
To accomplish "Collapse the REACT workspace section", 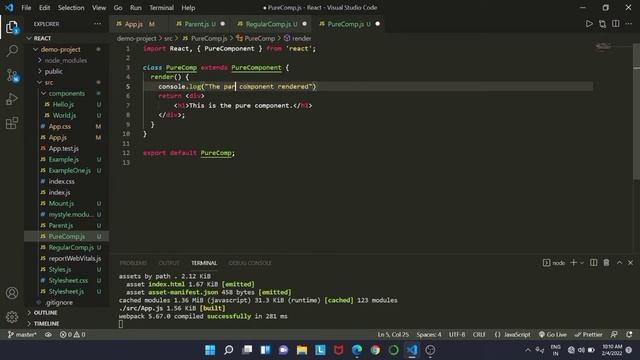I will point(67,38).
